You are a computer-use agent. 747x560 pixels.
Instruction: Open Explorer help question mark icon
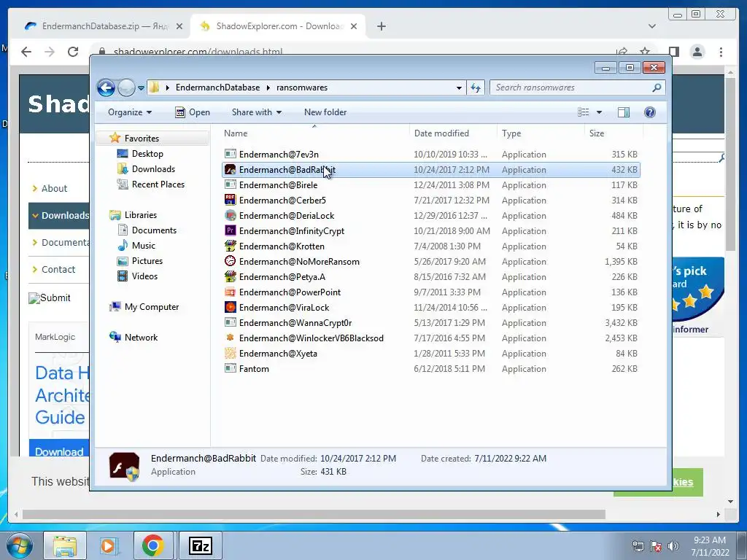[x=649, y=112]
